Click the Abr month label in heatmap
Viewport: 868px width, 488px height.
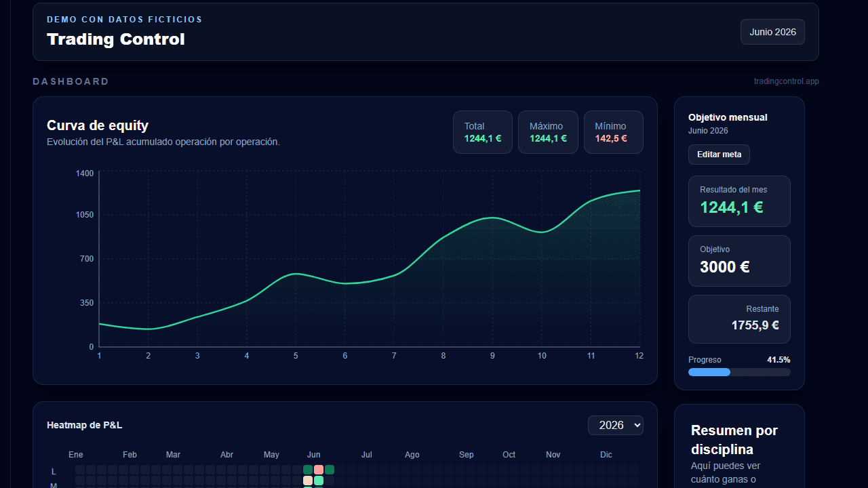226,455
